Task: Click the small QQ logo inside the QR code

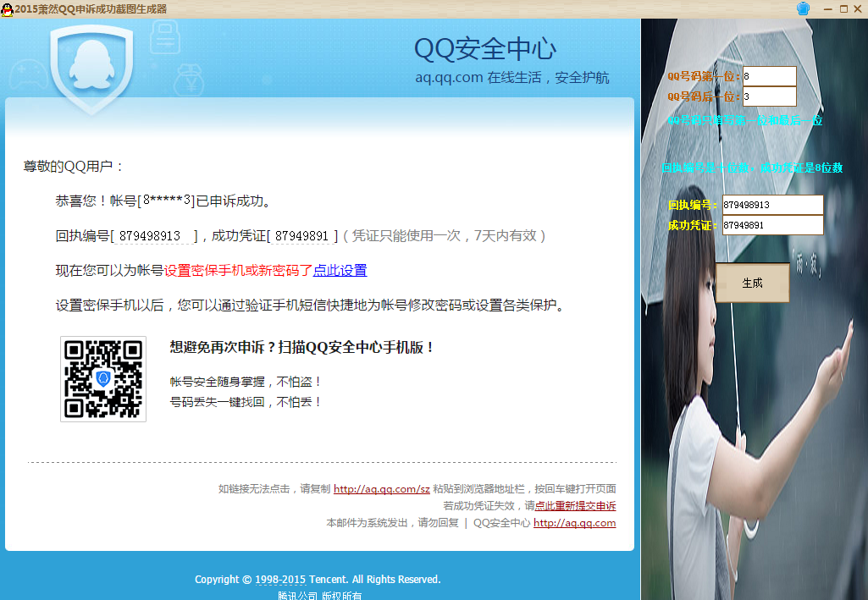Action: coord(102,379)
